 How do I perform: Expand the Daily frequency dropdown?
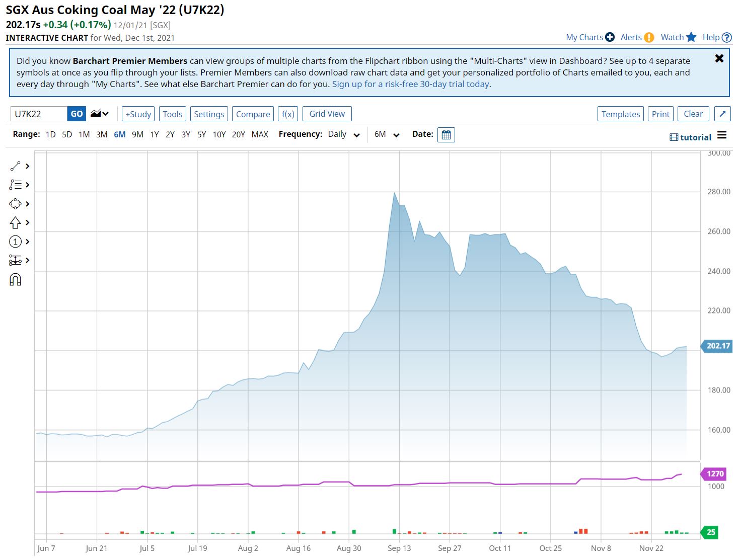coord(344,134)
